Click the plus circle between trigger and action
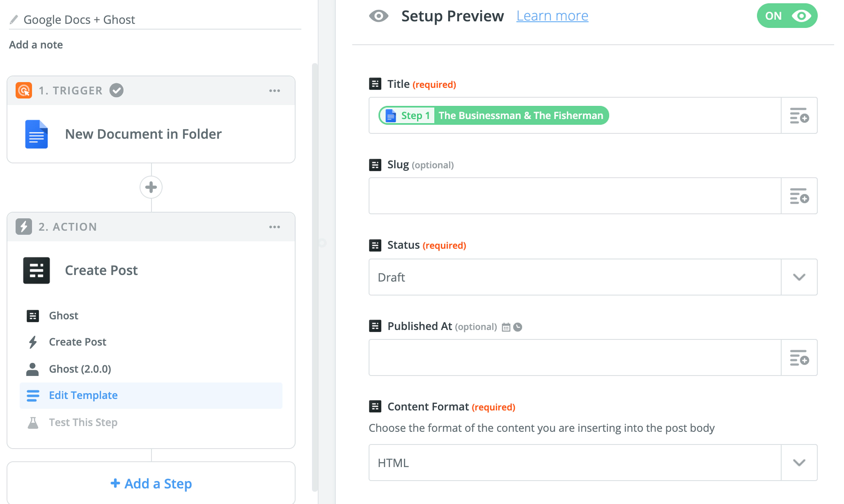This screenshot has width=844, height=504. coord(151,187)
